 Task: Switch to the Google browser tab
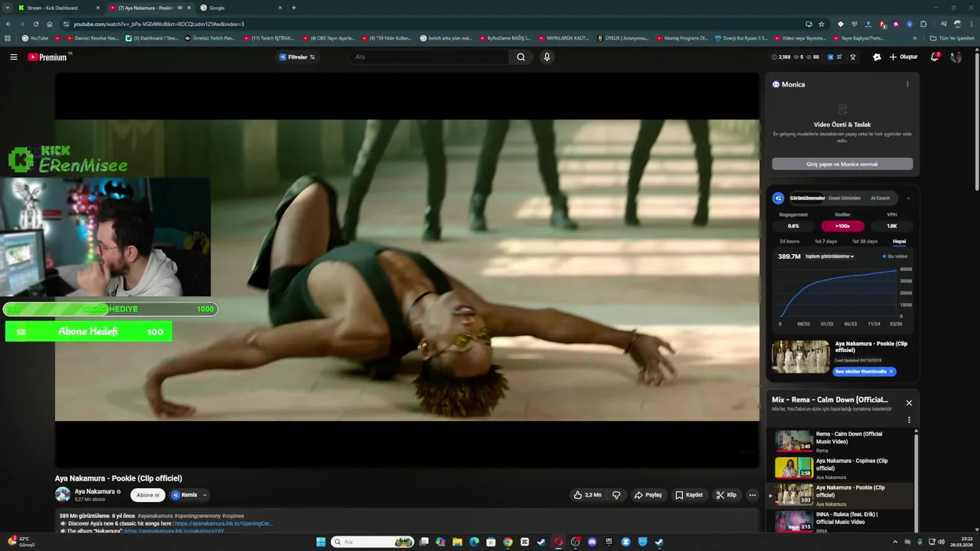240,8
